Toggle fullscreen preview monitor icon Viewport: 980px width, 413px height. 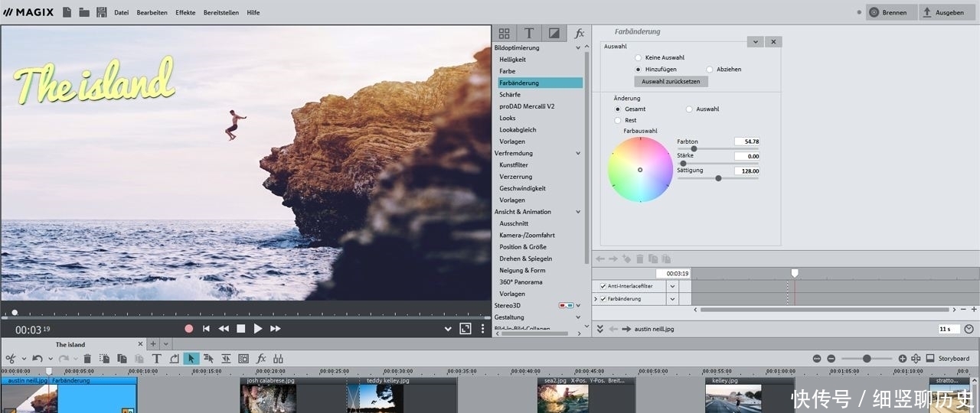tap(465, 329)
